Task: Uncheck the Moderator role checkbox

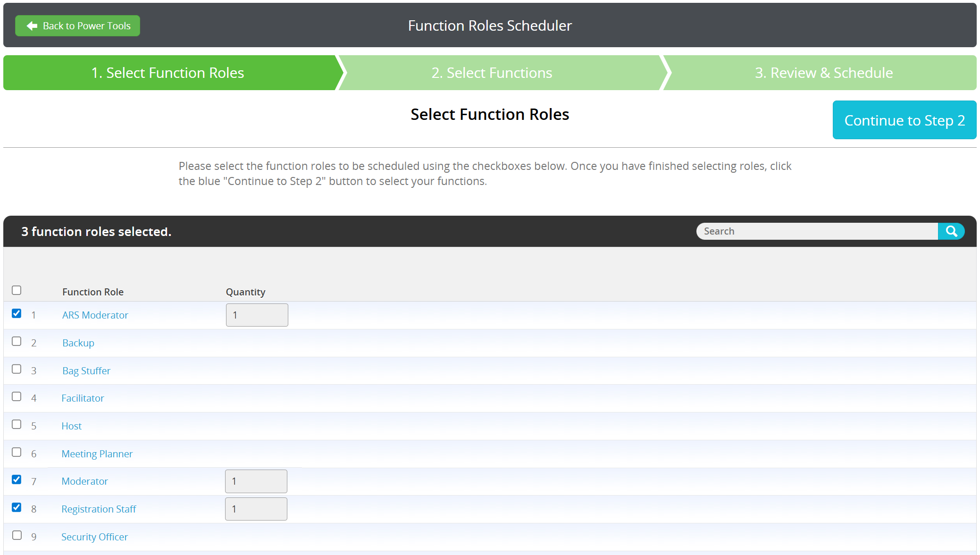Action: [17, 479]
